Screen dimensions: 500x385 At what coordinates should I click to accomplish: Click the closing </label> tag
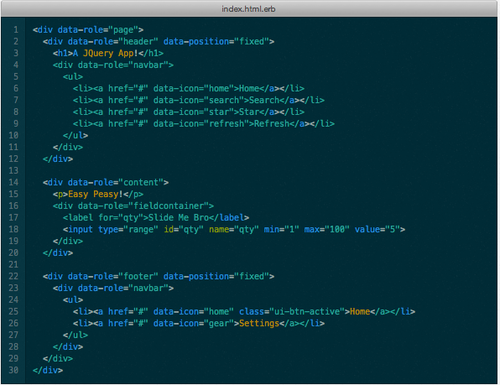(229, 218)
